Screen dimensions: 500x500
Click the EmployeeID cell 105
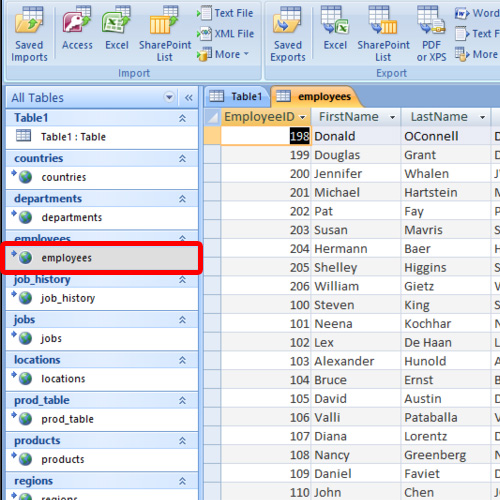pos(266,399)
